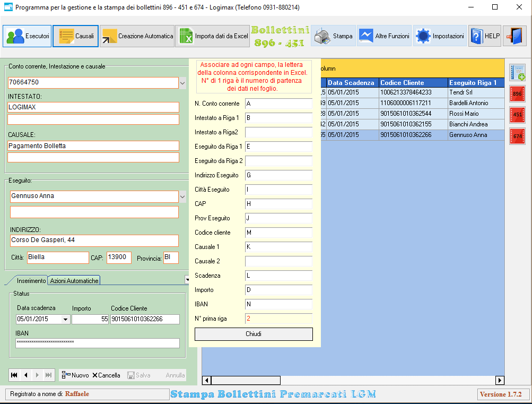
Task: Click the Annulla button
Action: pos(175,375)
